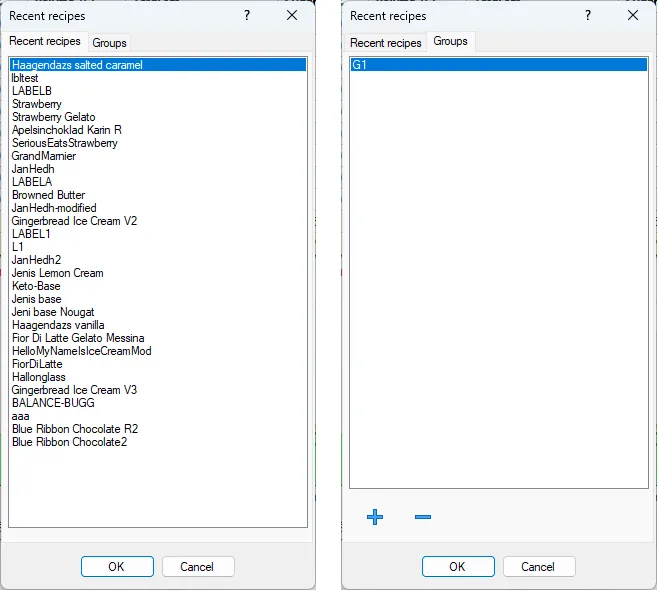
Task: Select Apelsinchoklad Karin R recipe
Action: [158, 130]
